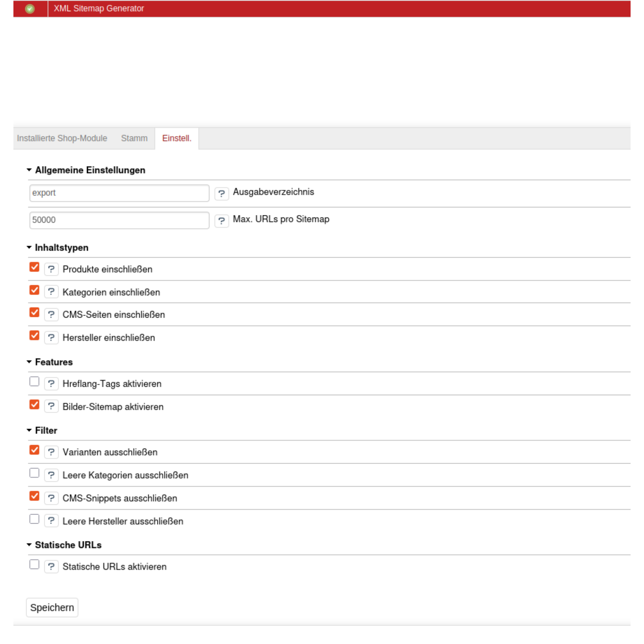Viewport: 644px width, 644px height.
Task: View help for Statische URLs aktivieren
Action: click(x=51, y=567)
